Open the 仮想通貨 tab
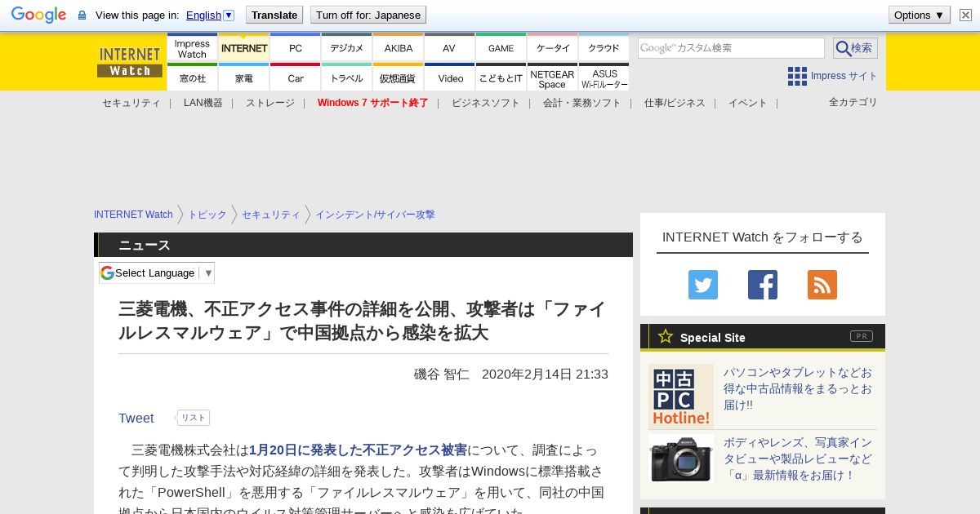 pyautogui.click(x=399, y=78)
